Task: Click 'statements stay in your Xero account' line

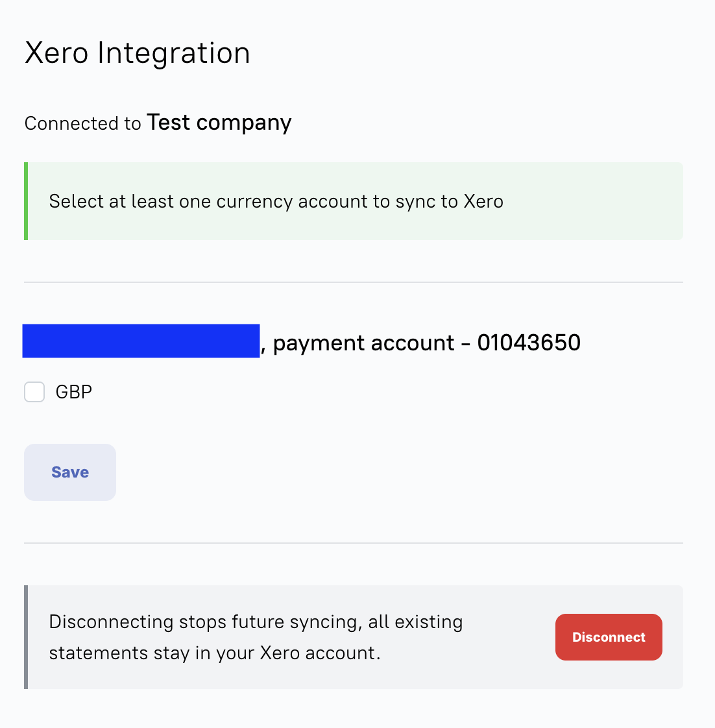Action: (214, 653)
